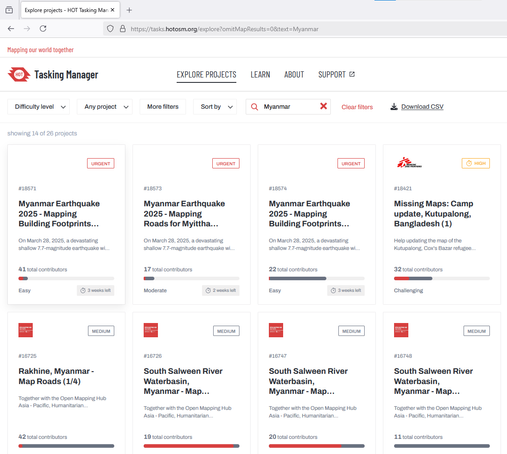Screen dimensions: 507x454
Task: Click the 41 total contributors text
Action: pos(43,269)
